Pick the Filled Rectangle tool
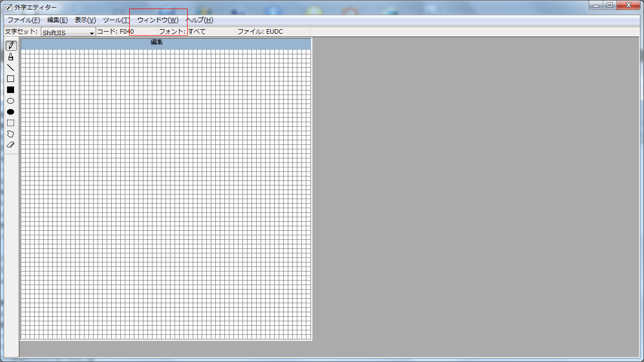Screen dimensions: 644x362 (x=11, y=90)
